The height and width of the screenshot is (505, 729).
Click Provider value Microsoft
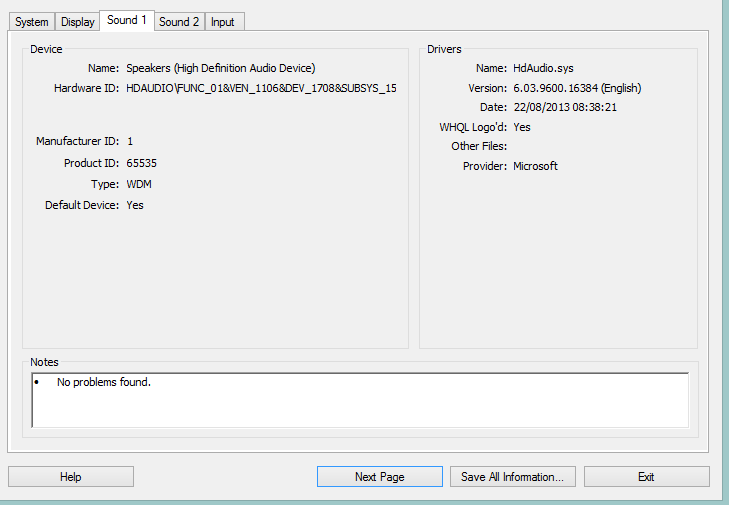[535, 166]
